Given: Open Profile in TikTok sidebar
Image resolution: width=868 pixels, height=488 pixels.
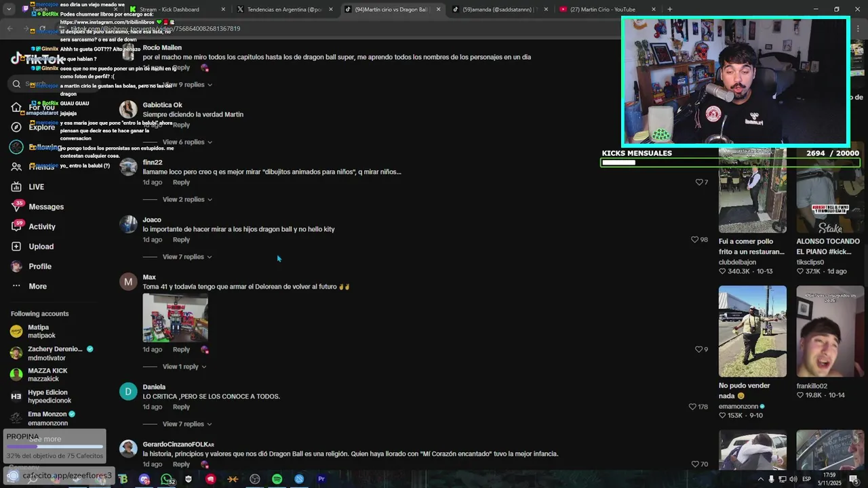Looking at the screenshot, I should tap(39, 266).
